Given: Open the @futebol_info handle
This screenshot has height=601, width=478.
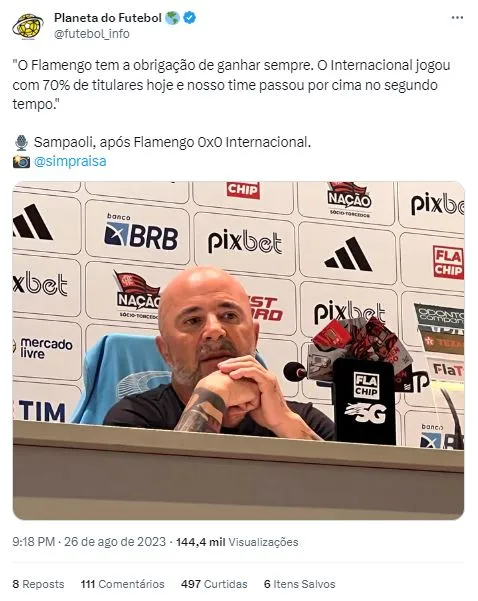Looking at the screenshot, I should click(x=92, y=34).
